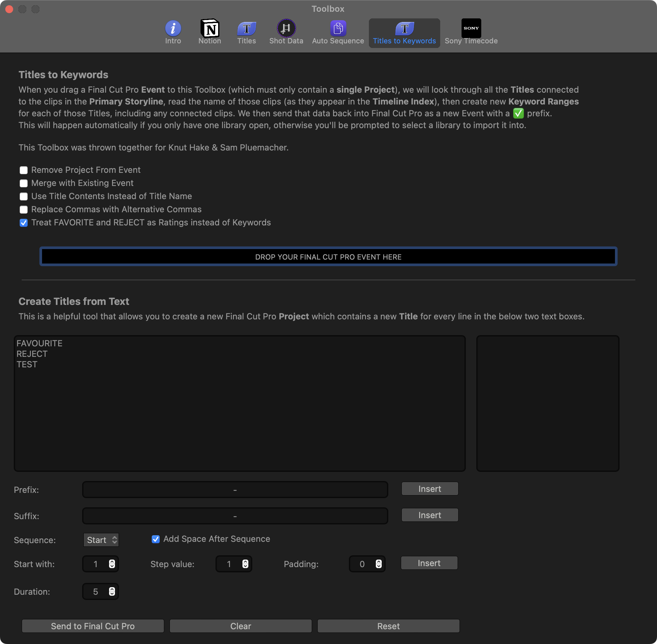Check Merge with Existing Event

24,183
